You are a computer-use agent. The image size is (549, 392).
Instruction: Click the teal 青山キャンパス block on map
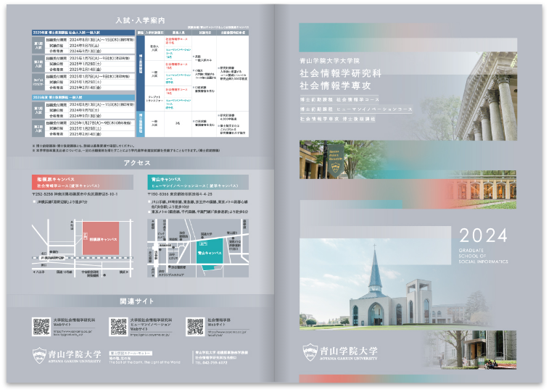pyautogui.click(x=210, y=253)
